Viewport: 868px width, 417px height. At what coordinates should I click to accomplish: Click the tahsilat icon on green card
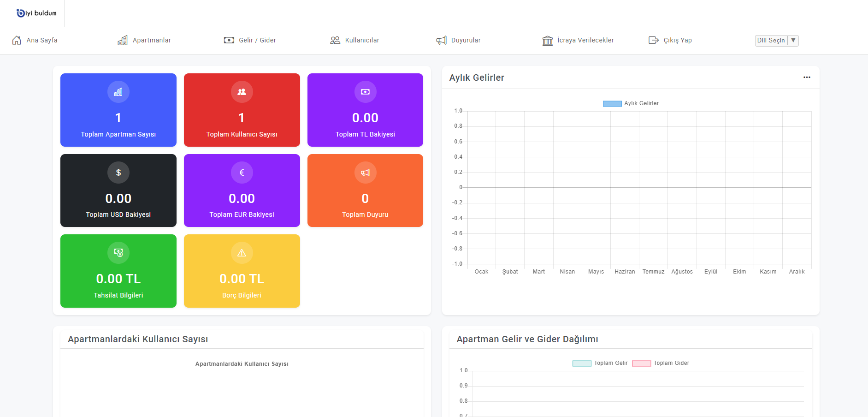pos(118,253)
